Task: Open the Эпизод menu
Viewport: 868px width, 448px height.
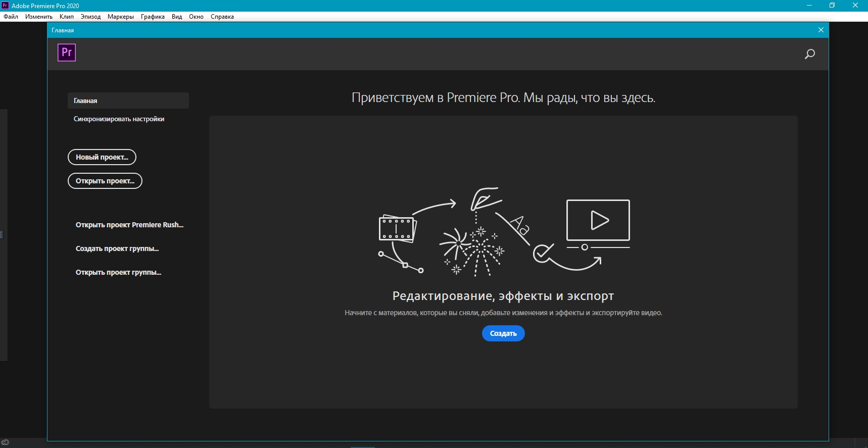Action: tap(90, 17)
